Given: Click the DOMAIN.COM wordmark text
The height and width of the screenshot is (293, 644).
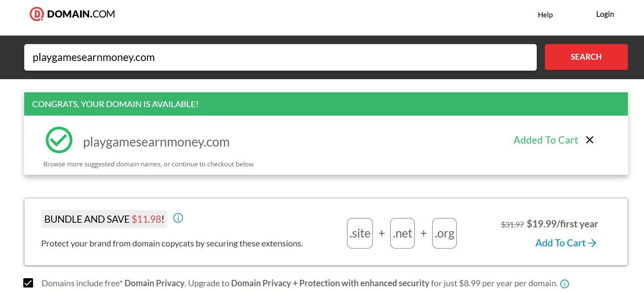Looking at the screenshot, I should 81,14.
